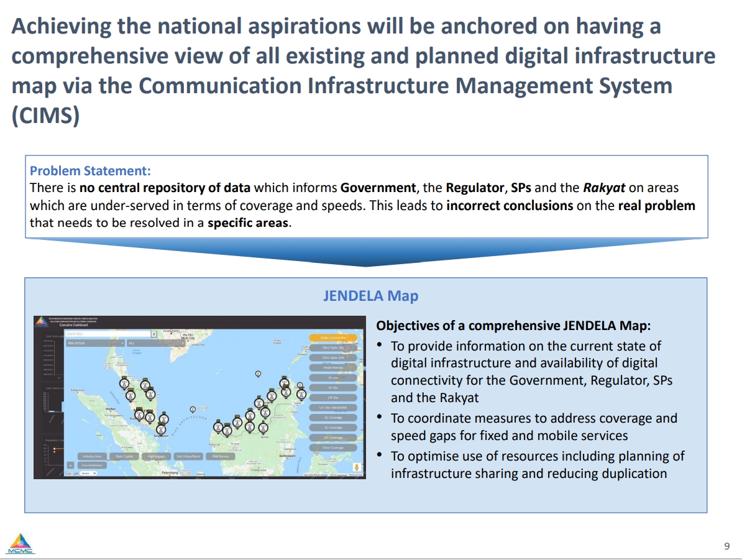Expand the map type dropdown near Google logo

[89, 474]
